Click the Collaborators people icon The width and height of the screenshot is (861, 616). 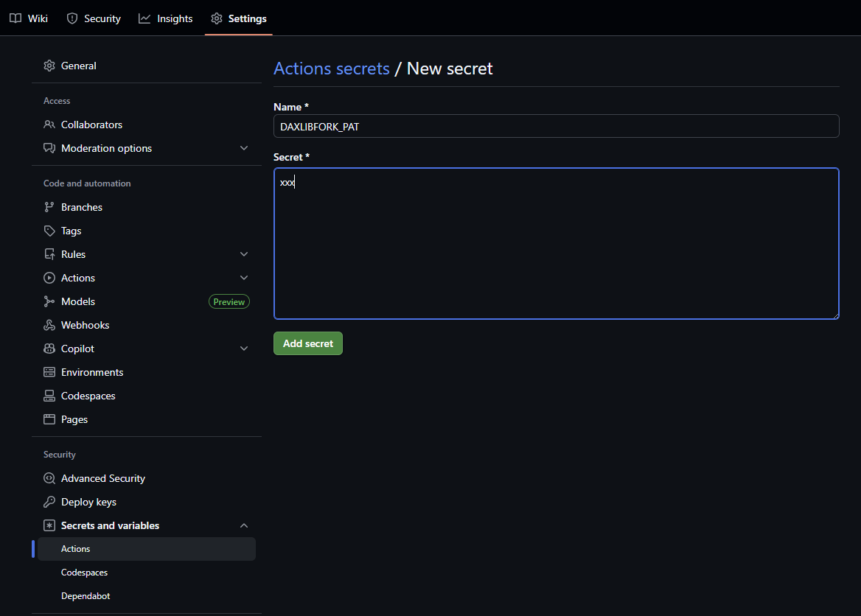[x=49, y=125]
